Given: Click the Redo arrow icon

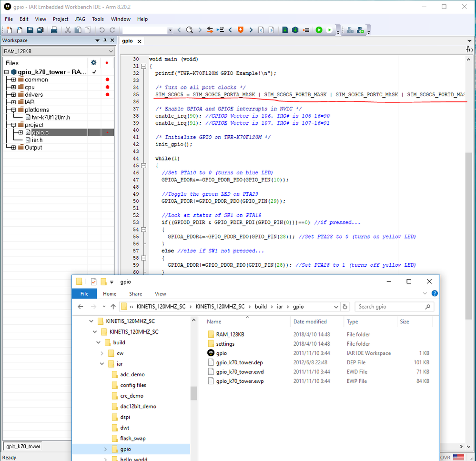Looking at the screenshot, I should pos(112,30).
